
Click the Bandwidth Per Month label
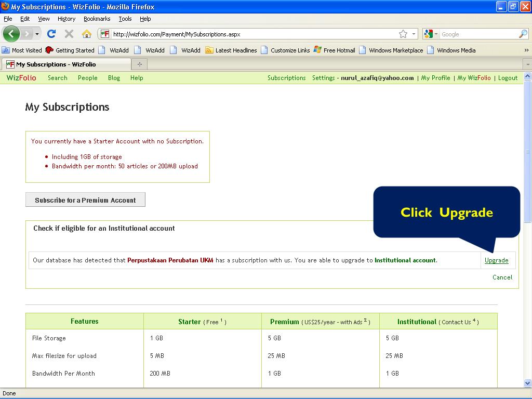point(63,373)
